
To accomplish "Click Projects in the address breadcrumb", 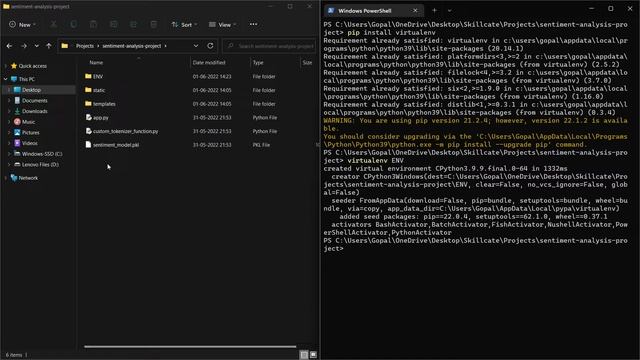I will (x=84, y=46).
